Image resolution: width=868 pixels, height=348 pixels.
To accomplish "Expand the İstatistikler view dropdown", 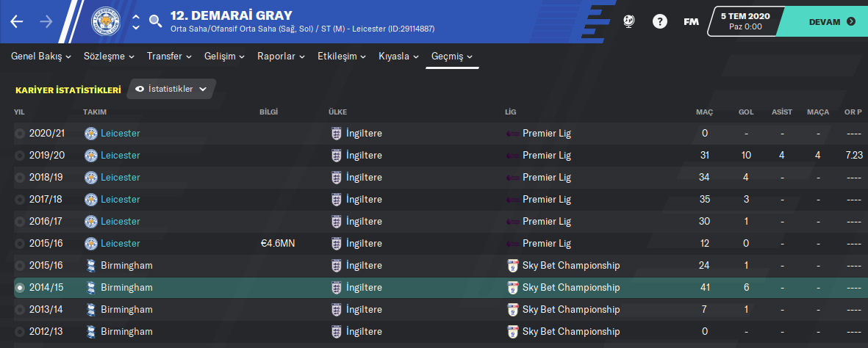I will (171, 89).
